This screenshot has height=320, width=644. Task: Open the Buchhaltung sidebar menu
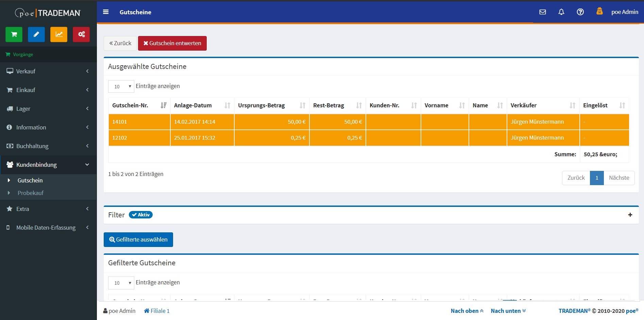48,146
